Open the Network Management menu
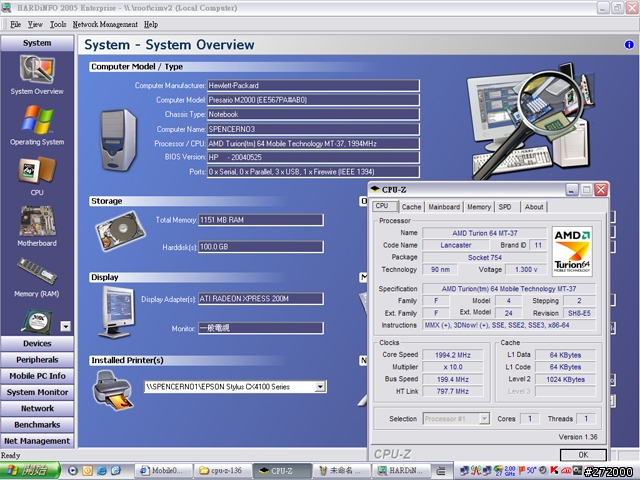640x480 pixels. click(x=105, y=24)
